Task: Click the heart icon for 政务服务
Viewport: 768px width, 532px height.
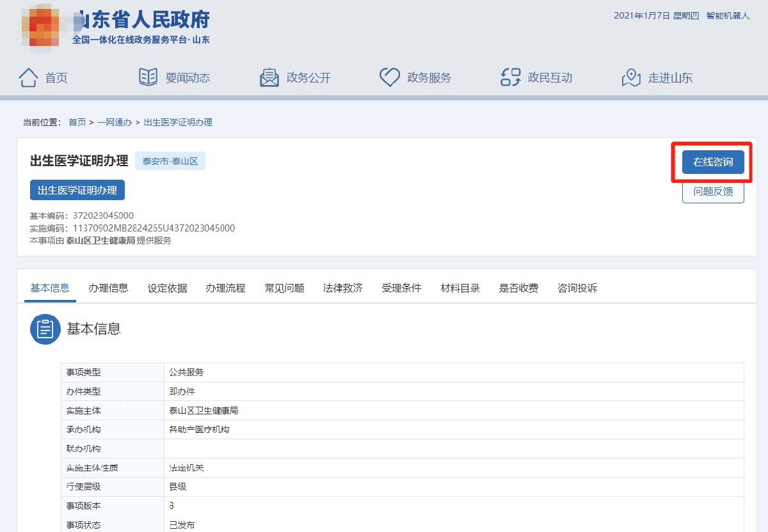Action: pos(390,77)
